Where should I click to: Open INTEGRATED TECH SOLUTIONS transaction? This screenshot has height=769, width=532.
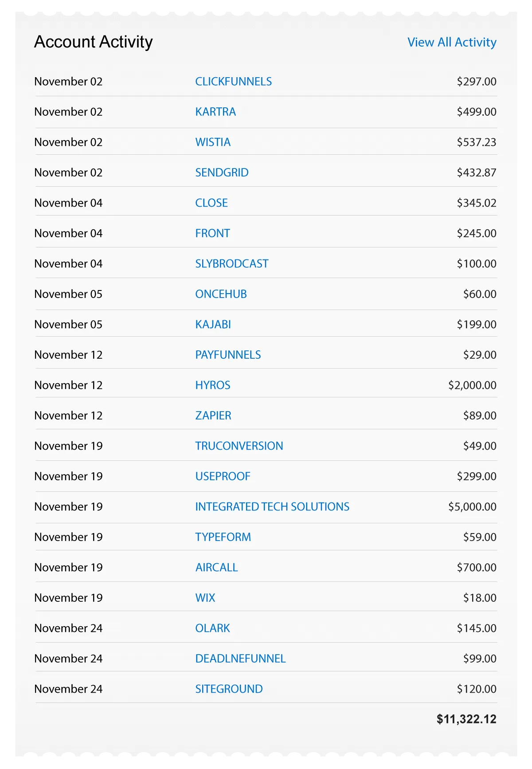272,507
